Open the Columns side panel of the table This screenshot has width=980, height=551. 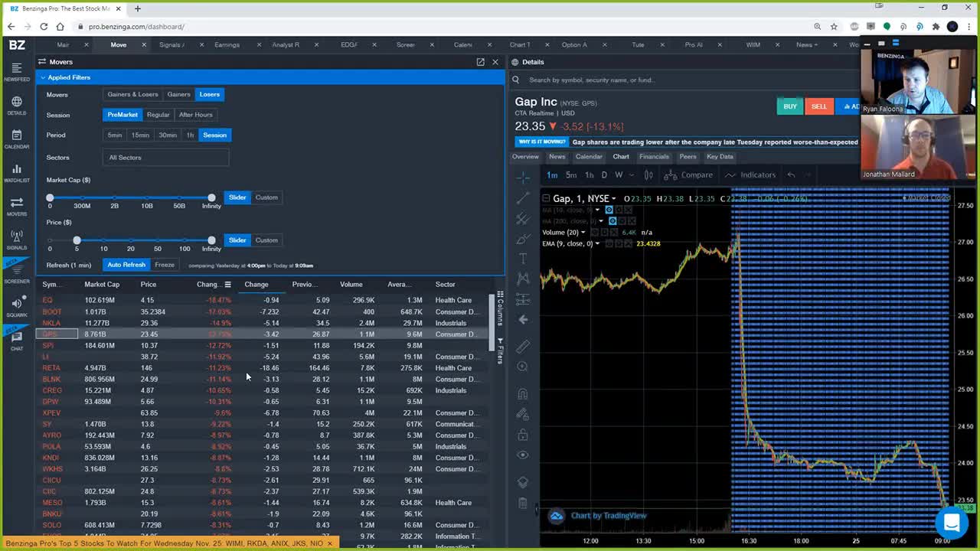(500, 308)
